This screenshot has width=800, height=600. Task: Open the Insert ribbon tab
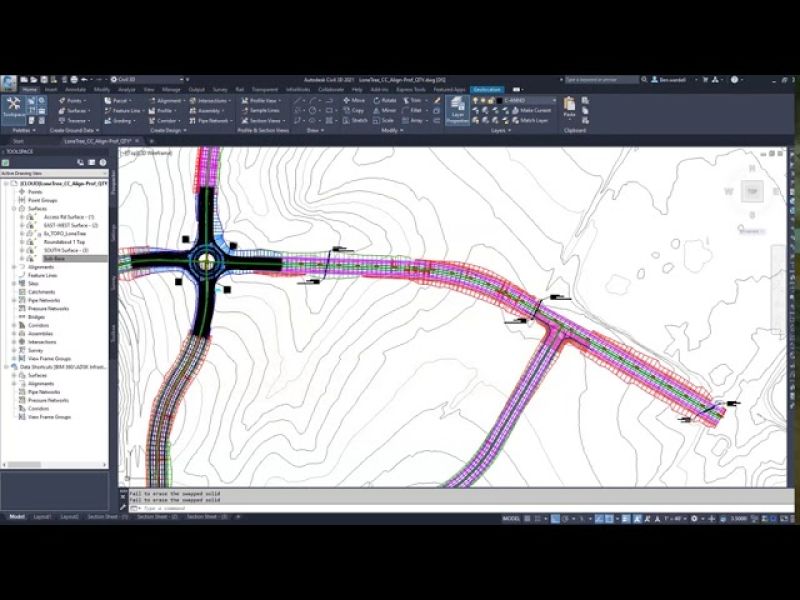click(x=51, y=90)
